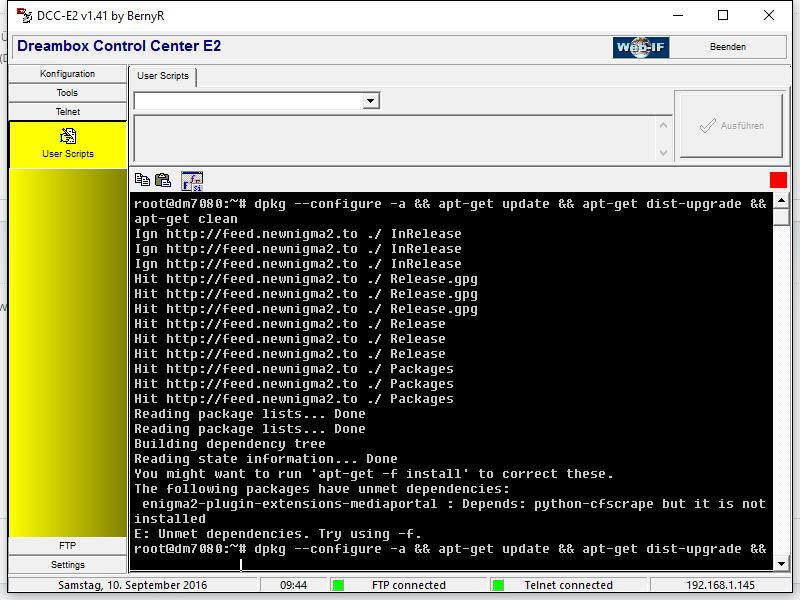Click the green FTP connected indicator
This screenshot has width=800, height=600.
[x=338, y=585]
